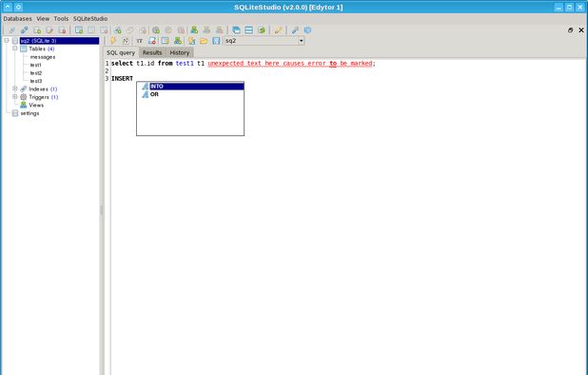Click the connect to database icon
The height and width of the screenshot is (375, 588).
click(12, 30)
